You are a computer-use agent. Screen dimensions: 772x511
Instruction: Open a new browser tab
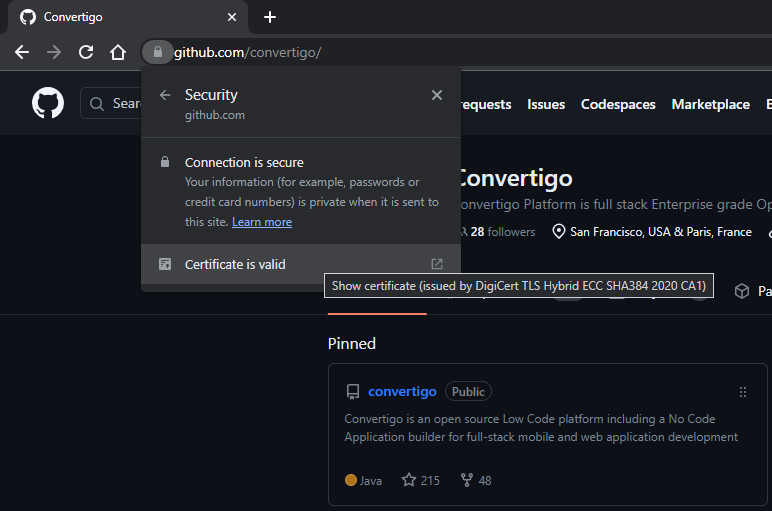tap(270, 17)
